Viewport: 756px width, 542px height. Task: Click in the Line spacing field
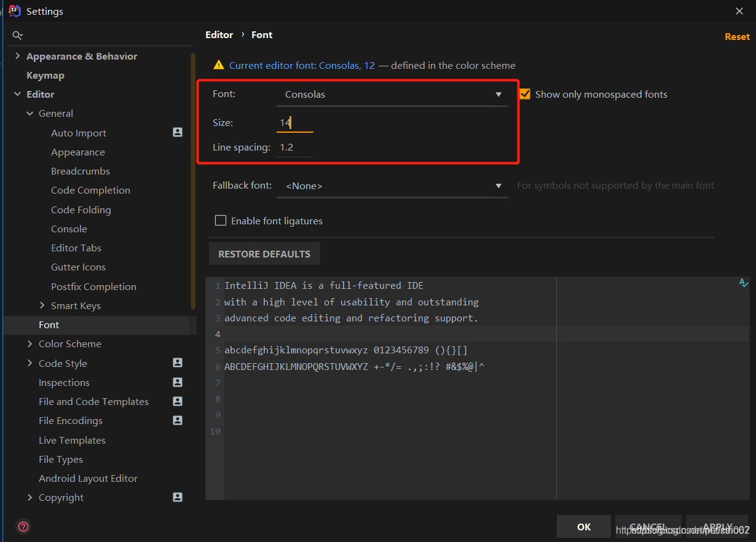point(295,147)
